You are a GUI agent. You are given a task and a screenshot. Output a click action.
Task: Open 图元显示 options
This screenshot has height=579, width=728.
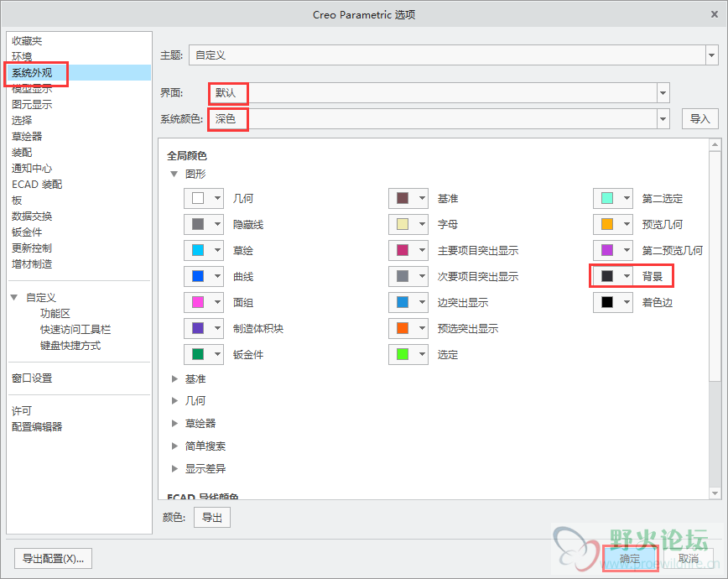click(32, 105)
